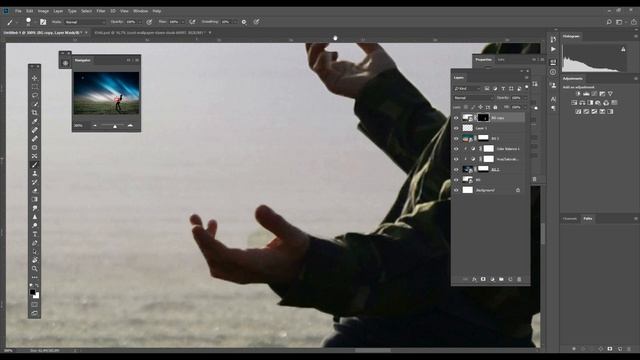This screenshot has width=640, height=360.
Task: Open layer blend mode dropdown
Action: (473, 98)
